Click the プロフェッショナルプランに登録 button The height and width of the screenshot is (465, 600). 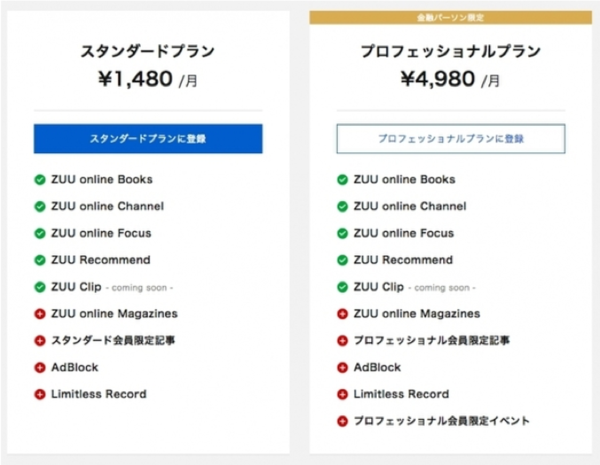point(451,139)
